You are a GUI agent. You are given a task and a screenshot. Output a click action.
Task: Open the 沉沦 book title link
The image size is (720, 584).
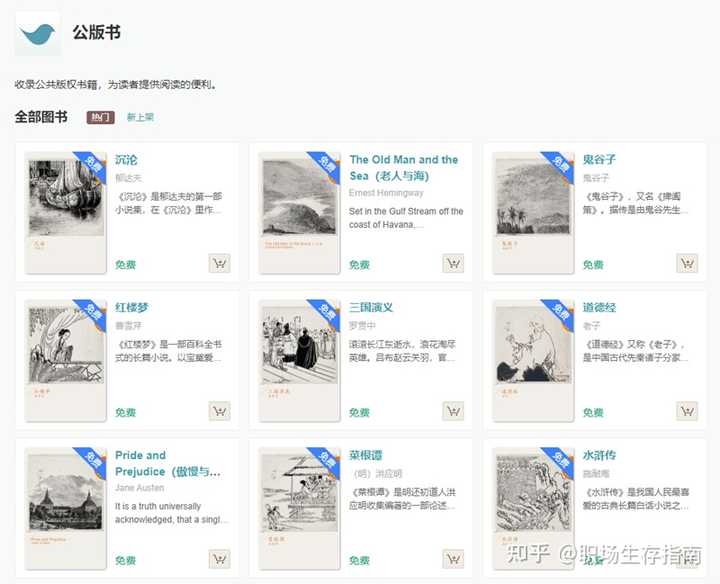(x=126, y=160)
